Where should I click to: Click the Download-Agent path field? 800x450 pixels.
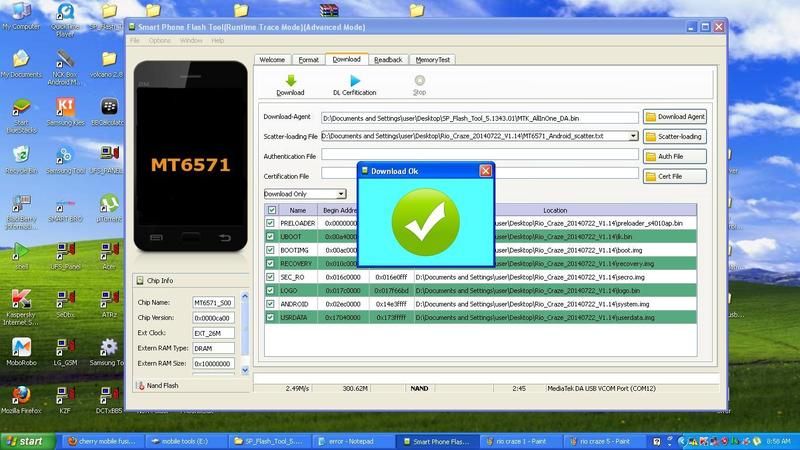pyautogui.click(x=480, y=118)
